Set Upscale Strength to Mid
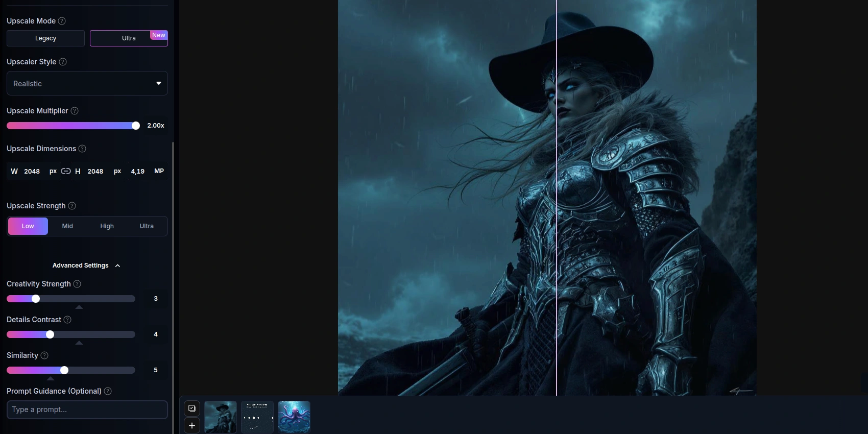This screenshot has height=434, width=868. (x=67, y=226)
